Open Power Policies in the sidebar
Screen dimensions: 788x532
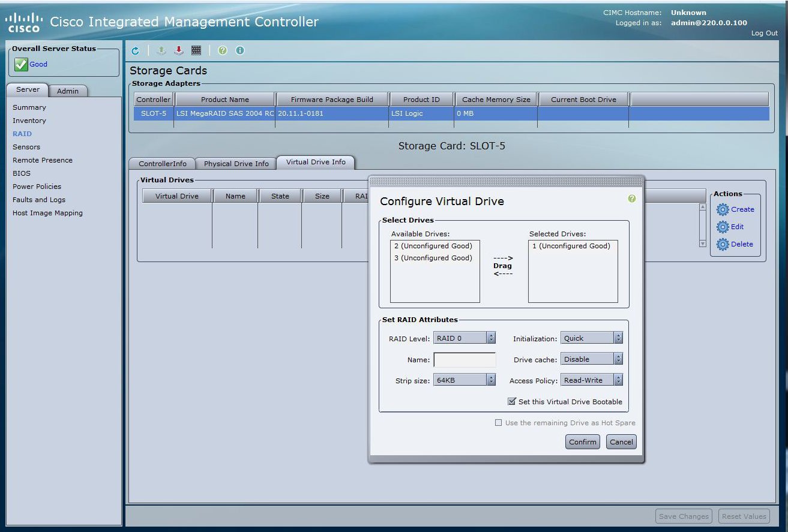pos(37,187)
